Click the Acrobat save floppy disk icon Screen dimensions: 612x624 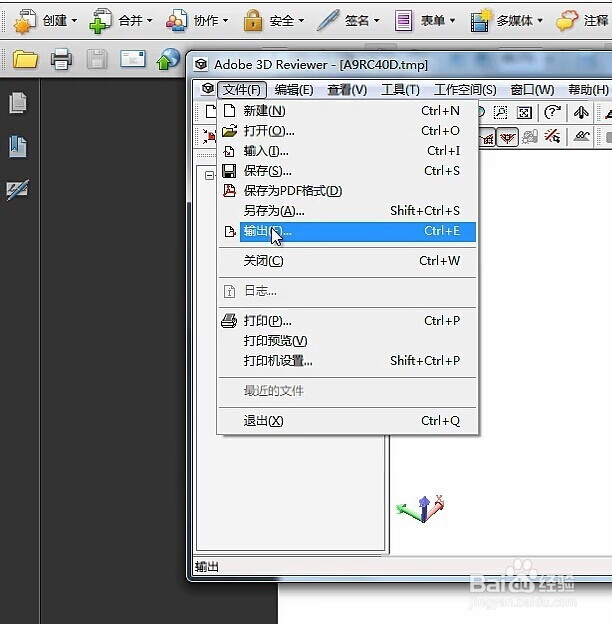click(x=97, y=60)
